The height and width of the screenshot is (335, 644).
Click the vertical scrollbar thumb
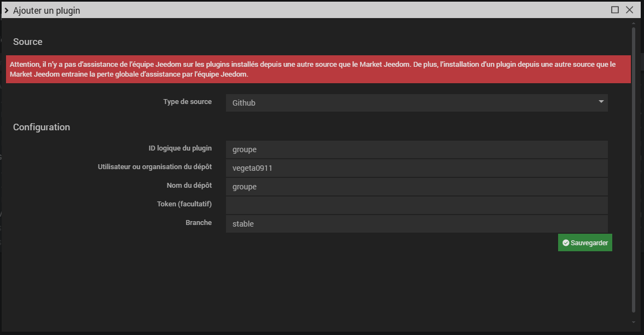(634, 164)
